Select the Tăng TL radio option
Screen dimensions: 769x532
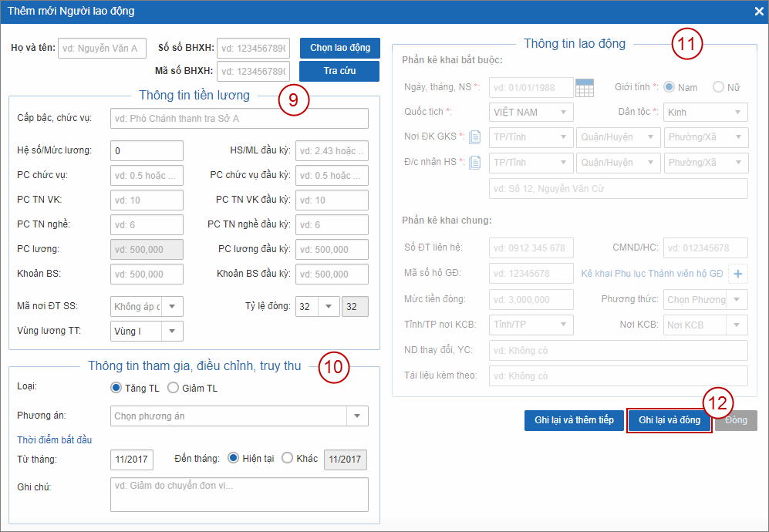116,388
